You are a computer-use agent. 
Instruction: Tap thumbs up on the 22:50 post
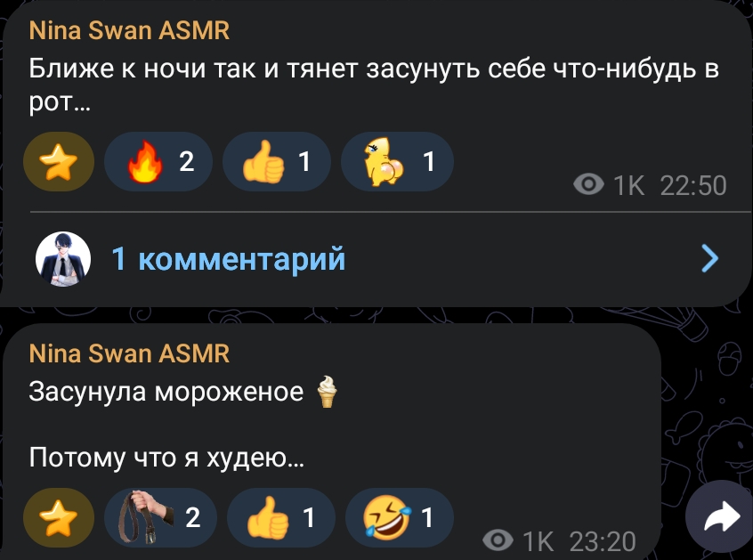[x=277, y=161]
